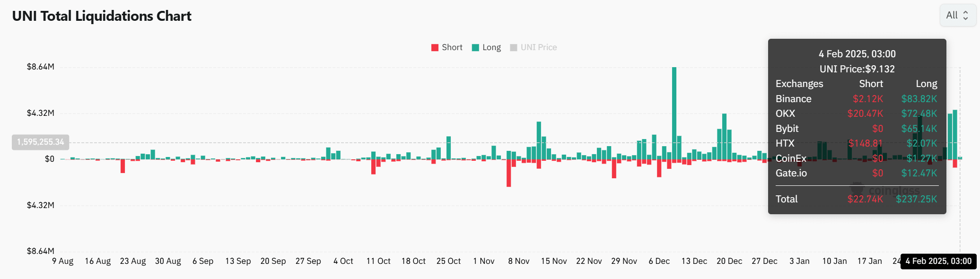The image size is (980, 279).
Task: Toggle the red Short legend swatch
Action: [x=435, y=48]
